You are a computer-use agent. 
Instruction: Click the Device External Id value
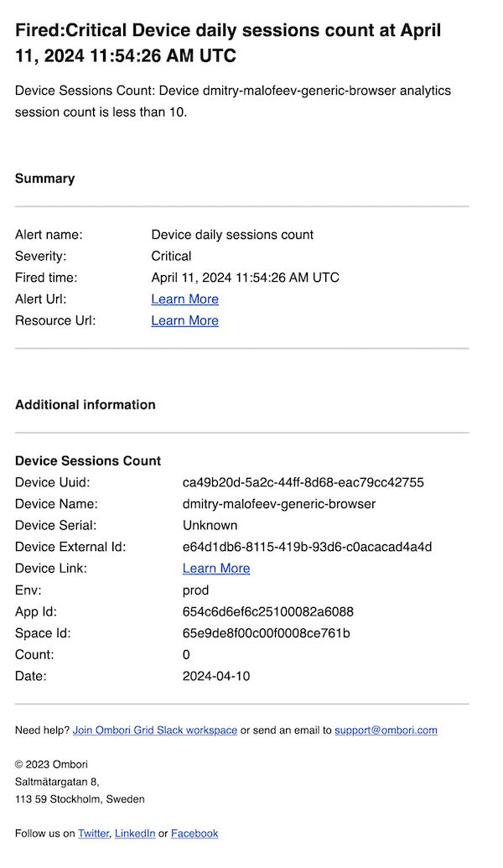tap(307, 547)
